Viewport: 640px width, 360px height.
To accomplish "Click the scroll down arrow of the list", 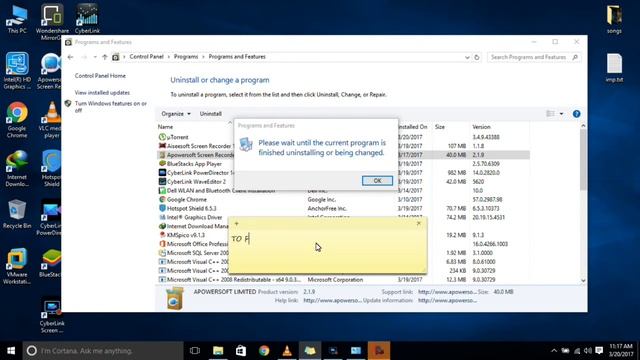I will (583, 280).
